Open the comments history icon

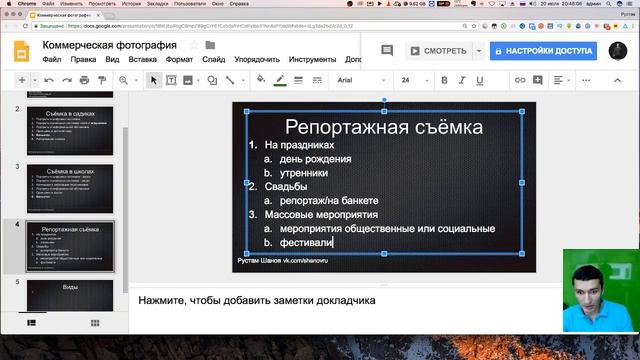pyautogui.click(x=387, y=51)
